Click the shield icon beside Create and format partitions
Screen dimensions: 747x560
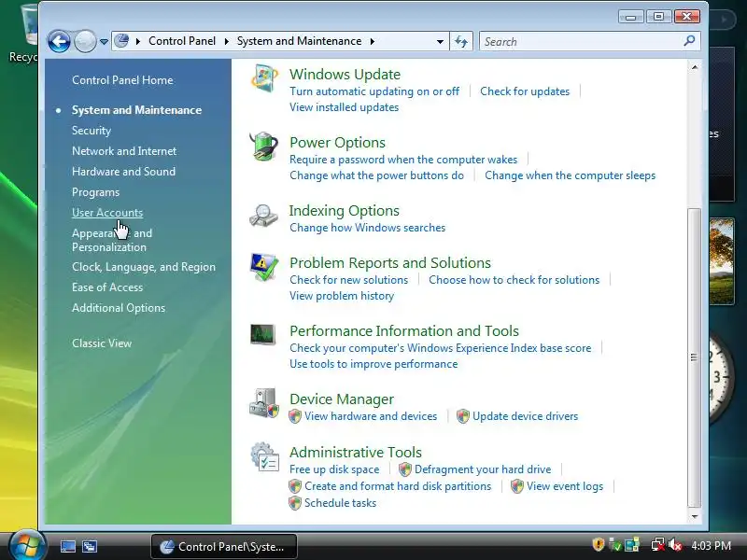tap(295, 486)
